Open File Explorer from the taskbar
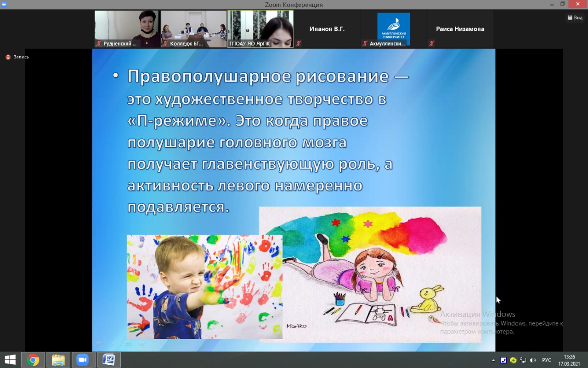Image resolution: width=588 pixels, height=368 pixels. tap(58, 360)
